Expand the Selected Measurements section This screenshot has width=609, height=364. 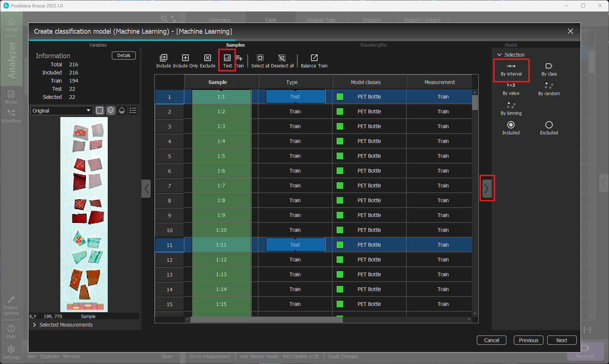pyautogui.click(x=34, y=325)
